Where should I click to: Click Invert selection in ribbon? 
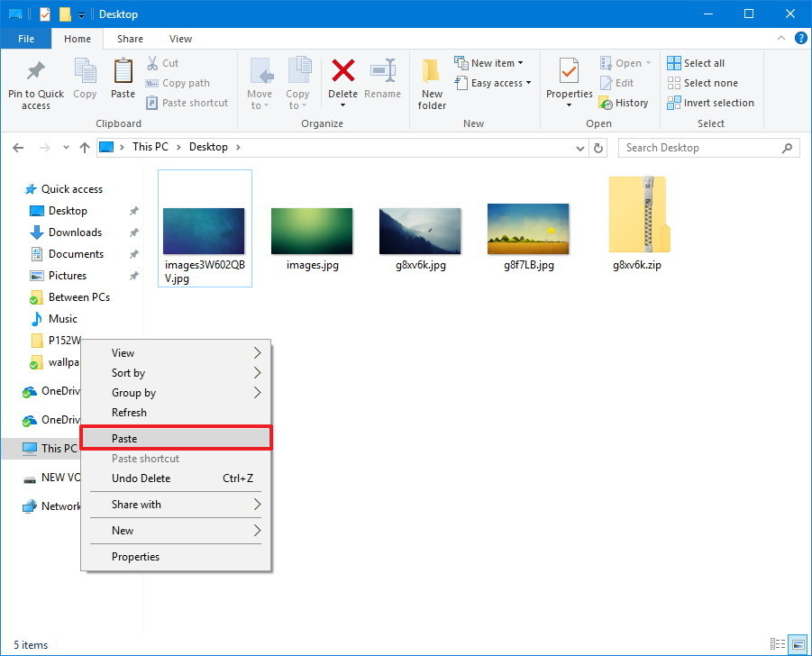coord(710,103)
